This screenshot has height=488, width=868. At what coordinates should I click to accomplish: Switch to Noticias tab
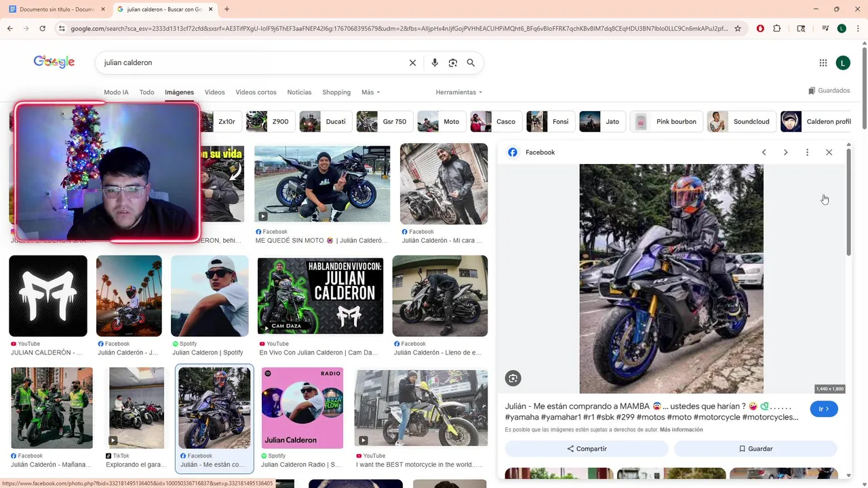[299, 92]
